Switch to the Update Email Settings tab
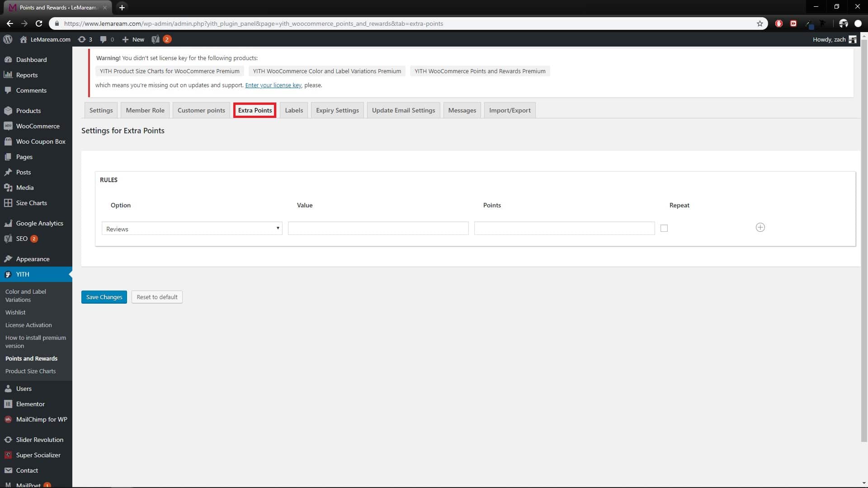The width and height of the screenshot is (868, 488). click(x=403, y=110)
